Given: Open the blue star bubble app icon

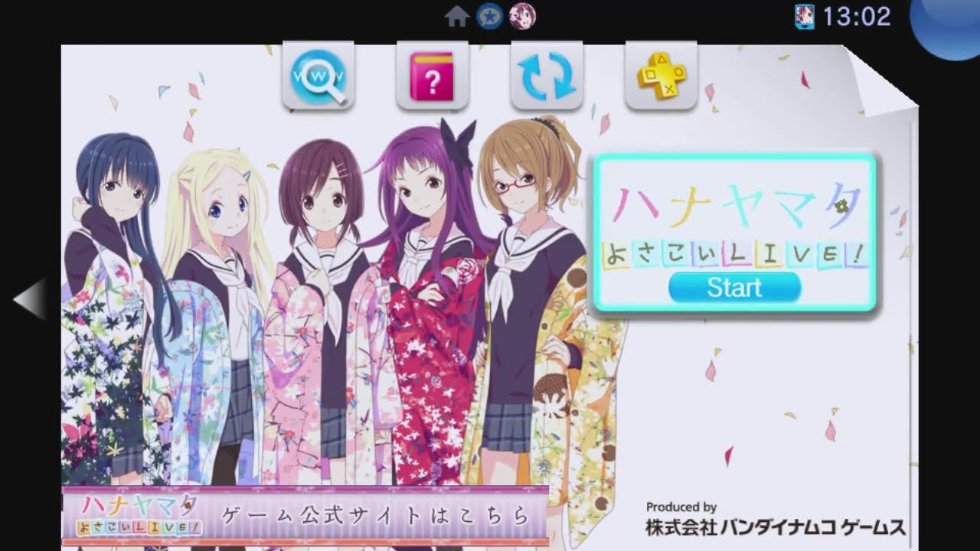Looking at the screenshot, I should click(490, 16).
